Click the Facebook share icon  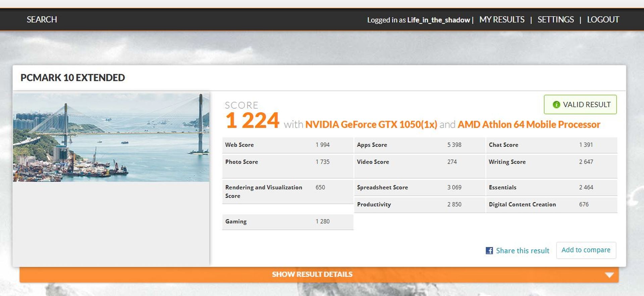[x=489, y=250]
